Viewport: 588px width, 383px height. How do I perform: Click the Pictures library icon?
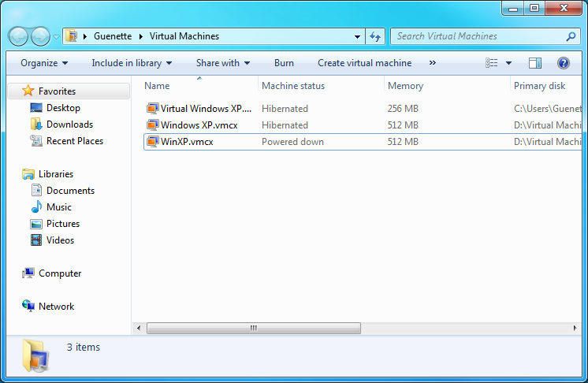36,224
